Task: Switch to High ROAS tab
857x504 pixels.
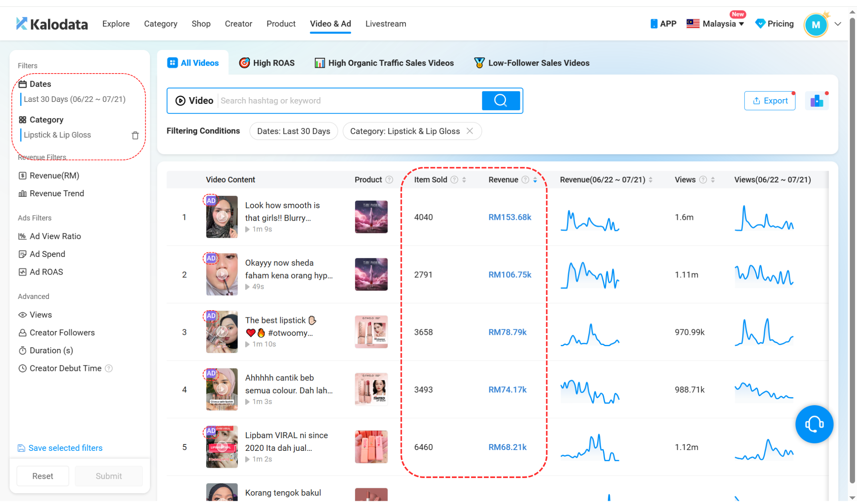Action: coord(266,63)
